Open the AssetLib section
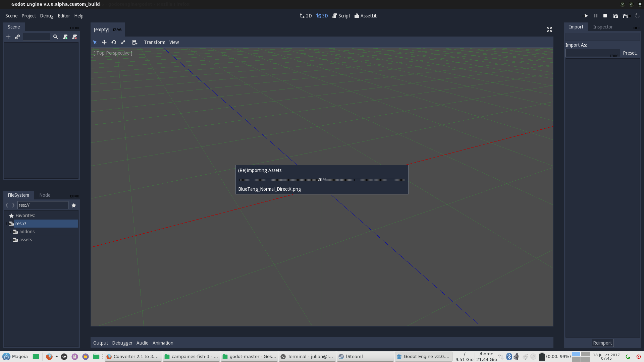 (366, 16)
